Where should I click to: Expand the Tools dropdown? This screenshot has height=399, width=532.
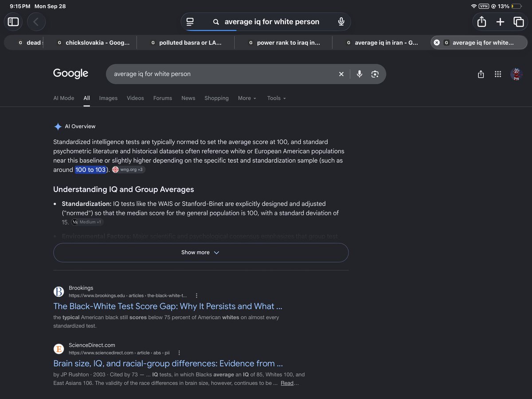pos(277,98)
